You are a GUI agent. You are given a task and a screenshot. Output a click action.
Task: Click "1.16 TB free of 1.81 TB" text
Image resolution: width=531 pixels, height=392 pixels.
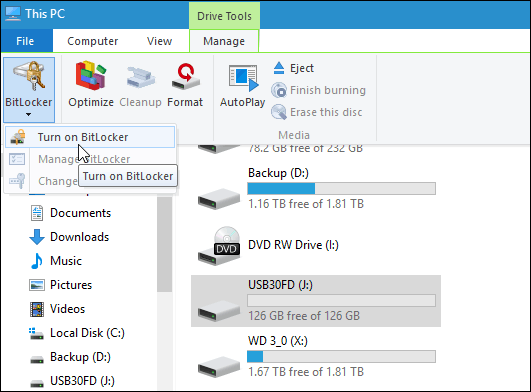pyautogui.click(x=306, y=204)
